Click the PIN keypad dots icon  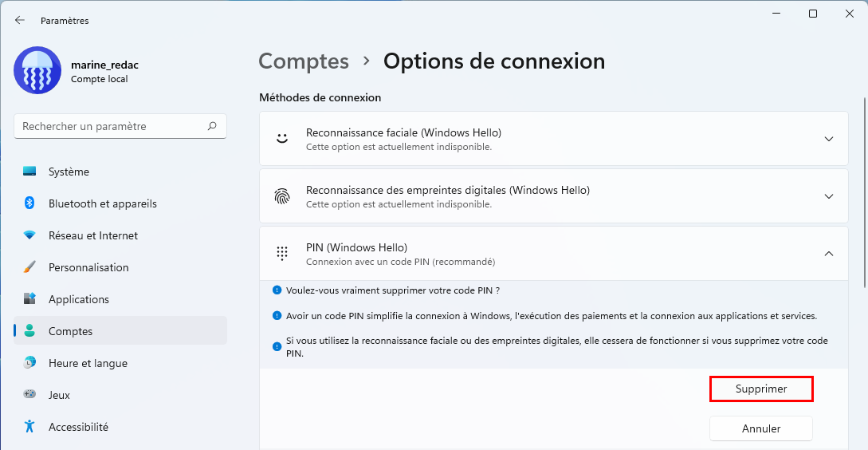click(282, 253)
